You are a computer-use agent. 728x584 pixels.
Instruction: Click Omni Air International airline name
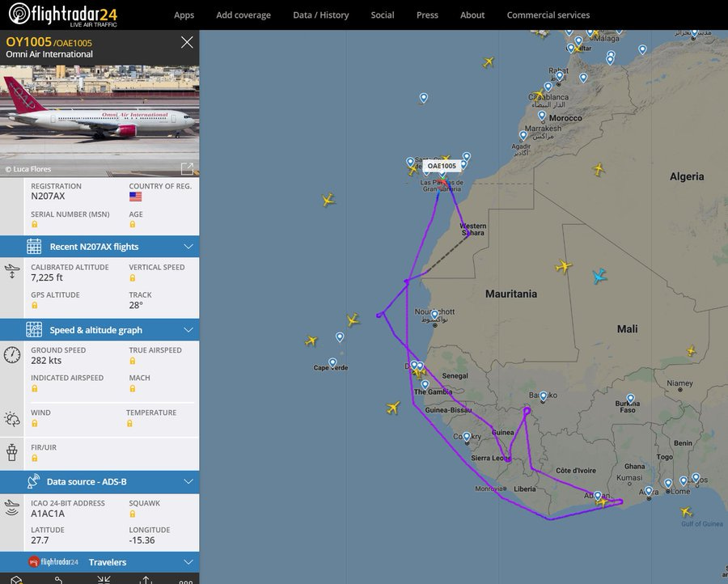[49, 54]
